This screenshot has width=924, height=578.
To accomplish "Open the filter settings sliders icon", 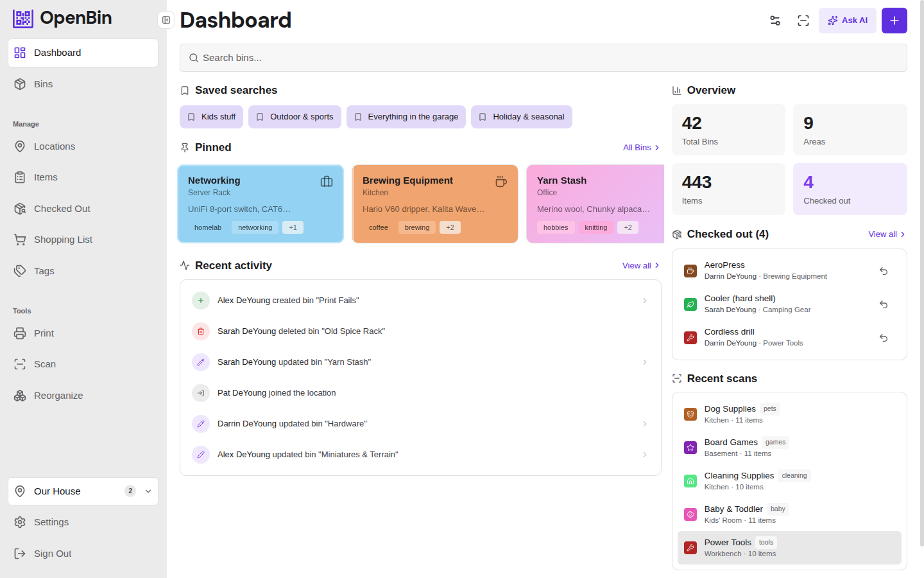I will click(x=775, y=21).
